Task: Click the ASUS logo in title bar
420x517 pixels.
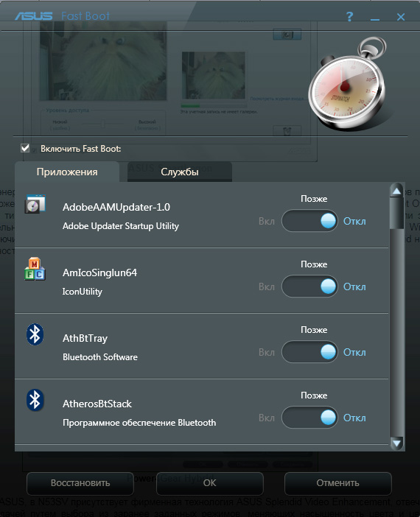Action: pos(34,15)
